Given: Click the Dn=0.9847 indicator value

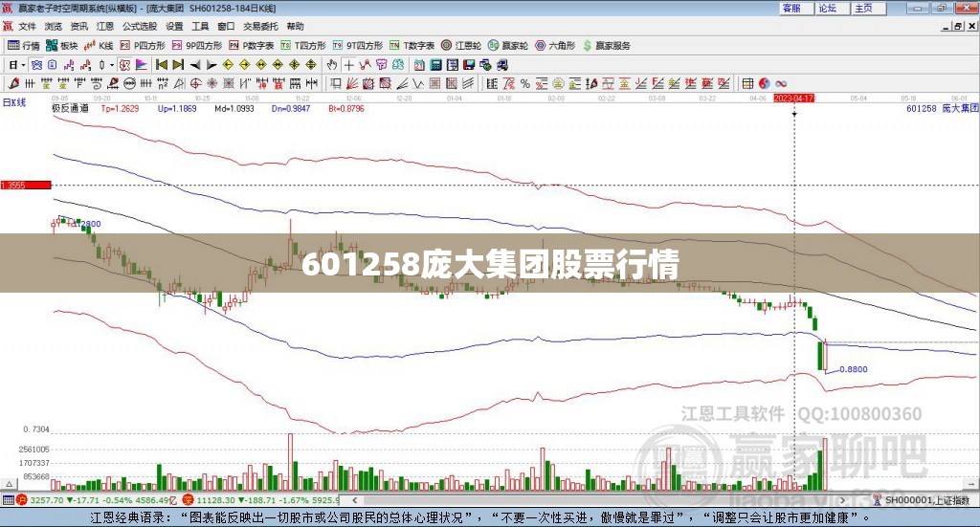Looking at the screenshot, I should [x=291, y=108].
